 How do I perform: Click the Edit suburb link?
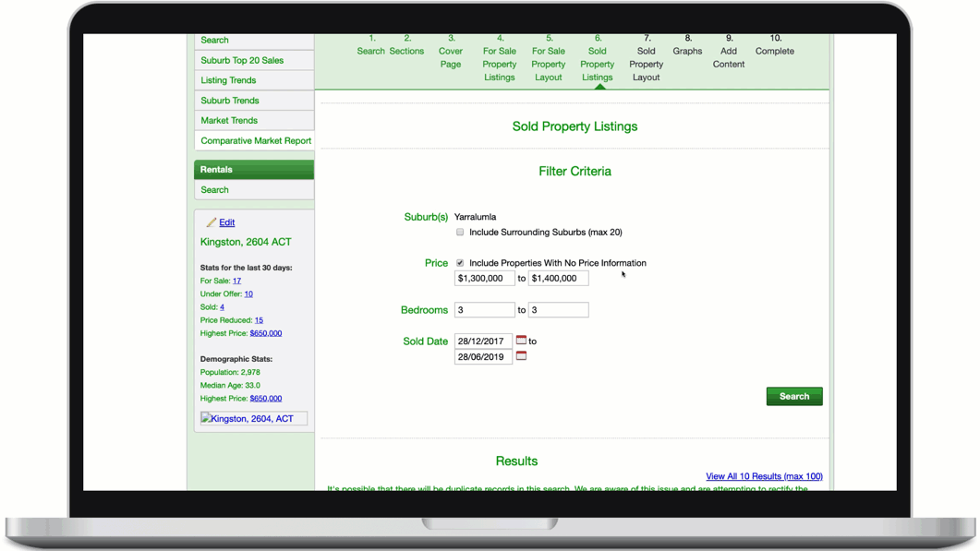(x=226, y=222)
